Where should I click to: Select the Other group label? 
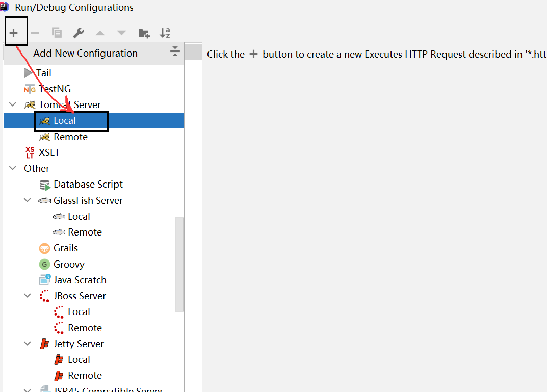(x=37, y=168)
